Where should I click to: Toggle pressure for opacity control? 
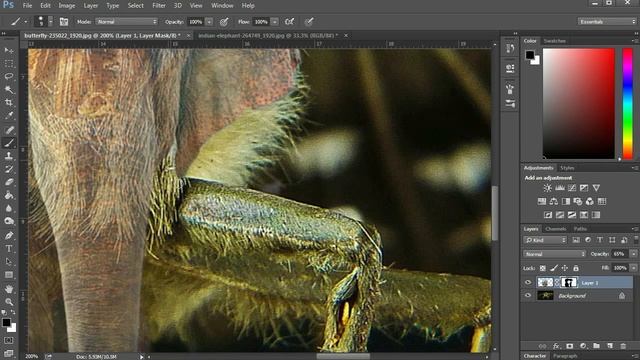(x=224, y=22)
